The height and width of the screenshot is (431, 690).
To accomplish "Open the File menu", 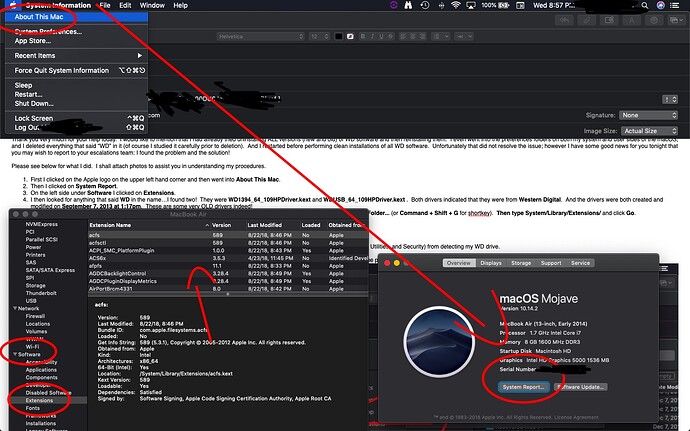I will [105, 5].
